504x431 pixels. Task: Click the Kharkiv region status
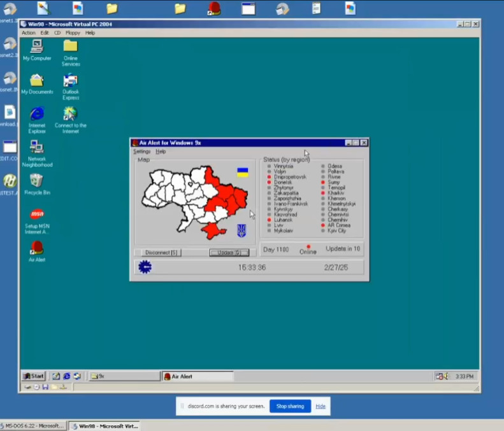pos(333,193)
